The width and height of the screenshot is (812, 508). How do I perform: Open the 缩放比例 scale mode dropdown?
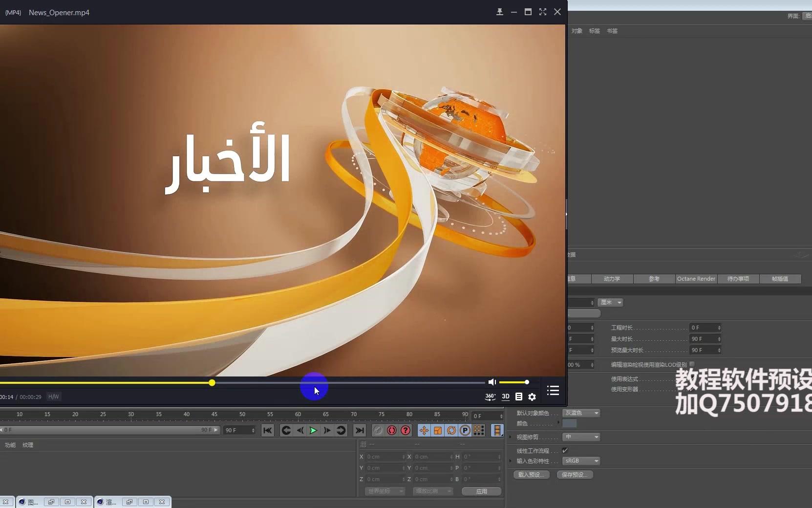[x=433, y=491]
